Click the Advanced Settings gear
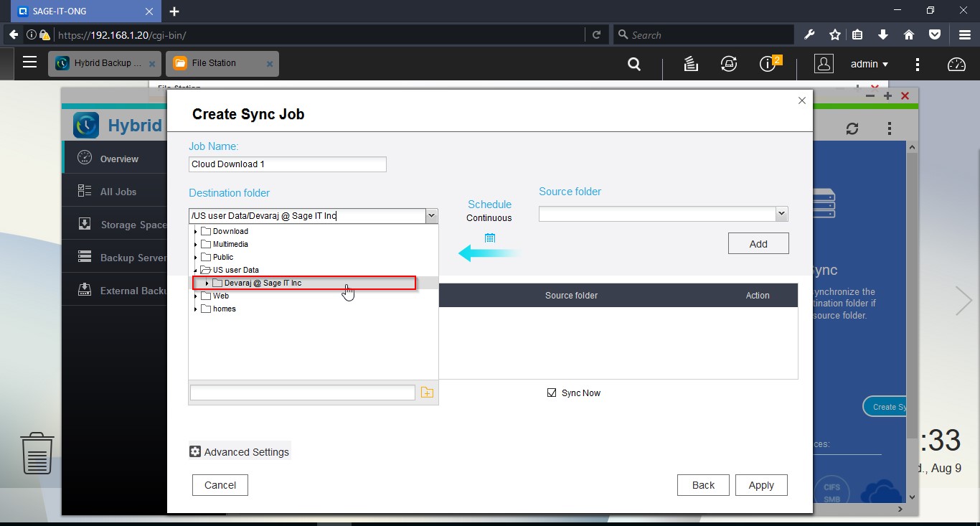Screen dimensions: 980x526 [x=195, y=451]
